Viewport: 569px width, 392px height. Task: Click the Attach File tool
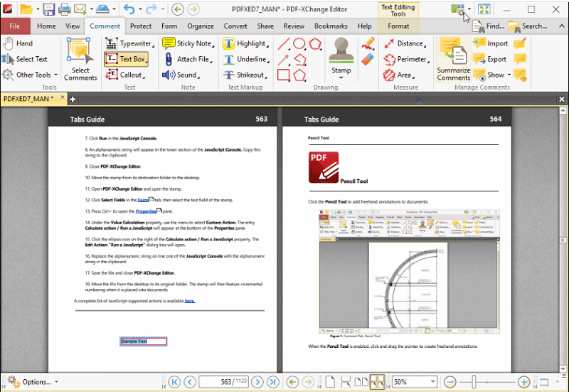188,59
